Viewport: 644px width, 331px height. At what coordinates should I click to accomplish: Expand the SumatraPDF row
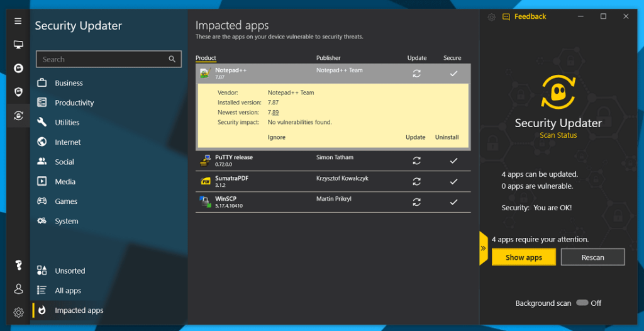click(333, 181)
